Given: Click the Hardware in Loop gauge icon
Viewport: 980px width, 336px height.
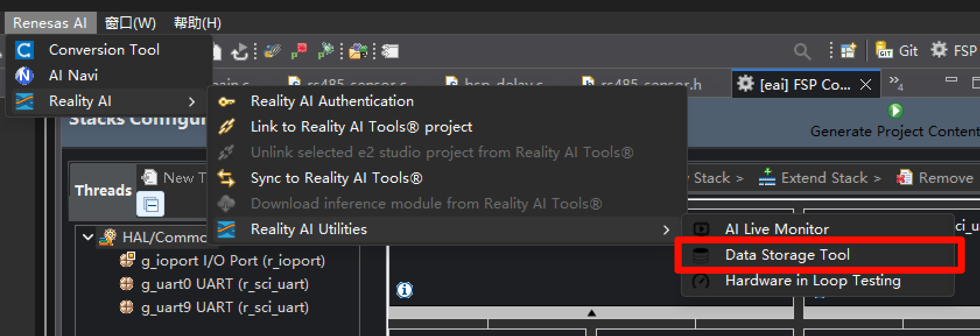Looking at the screenshot, I should click(x=701, y=281).
